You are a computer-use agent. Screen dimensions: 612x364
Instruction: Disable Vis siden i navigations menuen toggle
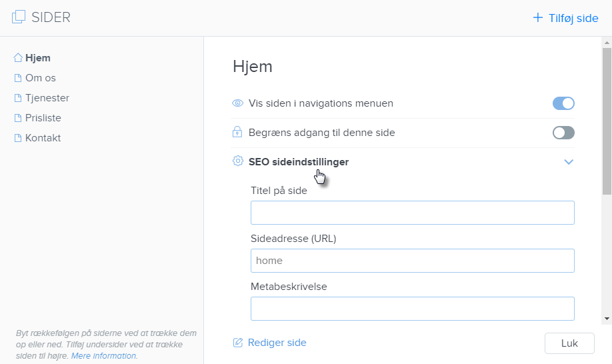coord(563,103)
